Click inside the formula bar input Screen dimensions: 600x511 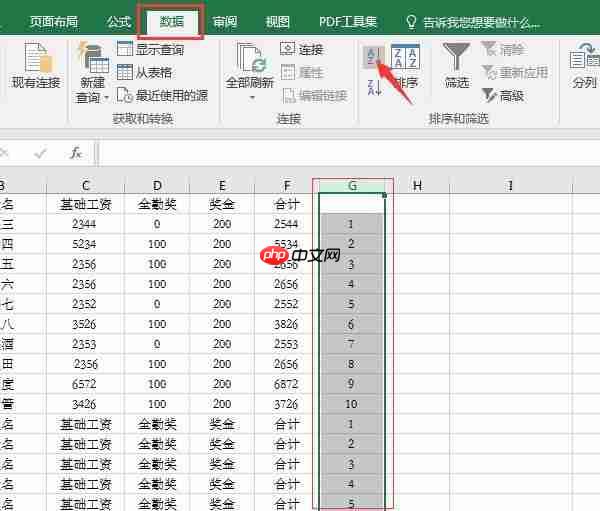pyautogui.click(x=348, y=153)
